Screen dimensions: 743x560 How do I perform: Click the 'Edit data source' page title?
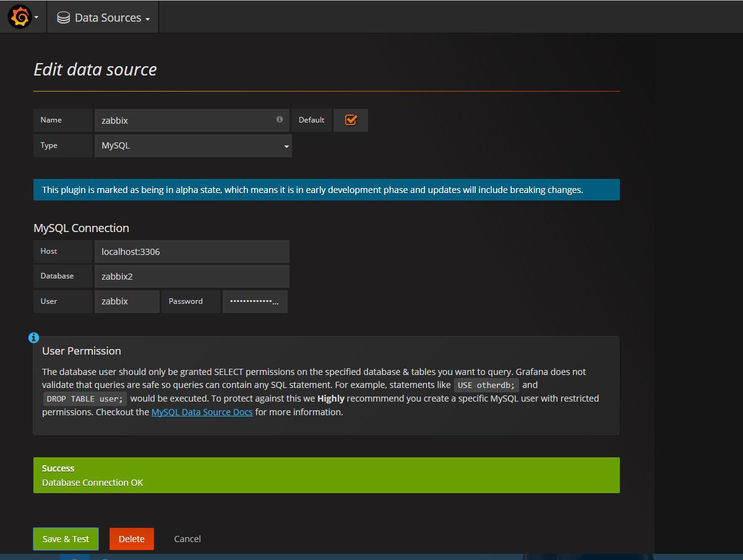click(95, 69)
